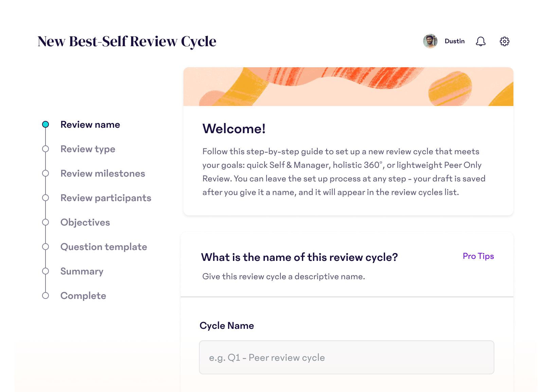Screen dimensions: 546x392
Task: Click the Review milestones step circle
Action: click(x=45, y=173)
